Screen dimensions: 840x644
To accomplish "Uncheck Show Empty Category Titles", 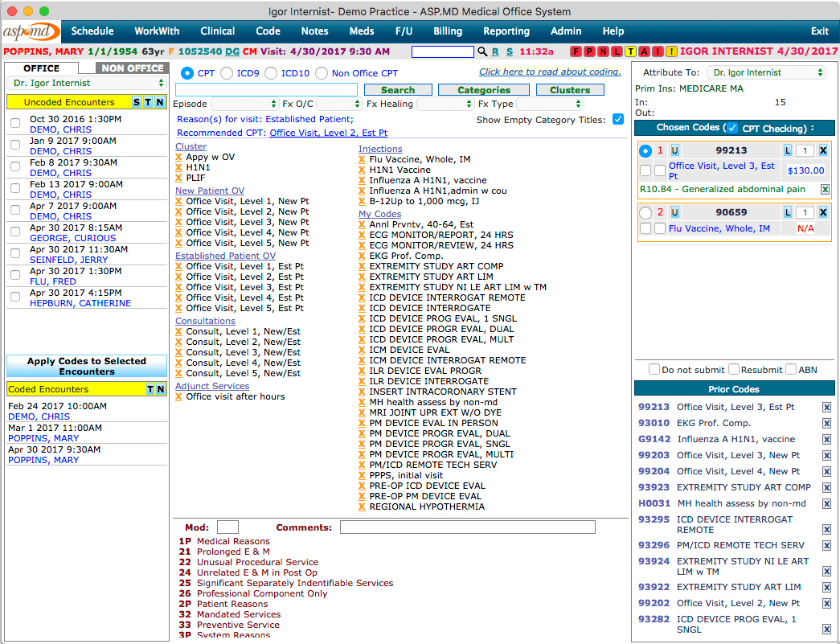I will point(618,118).
